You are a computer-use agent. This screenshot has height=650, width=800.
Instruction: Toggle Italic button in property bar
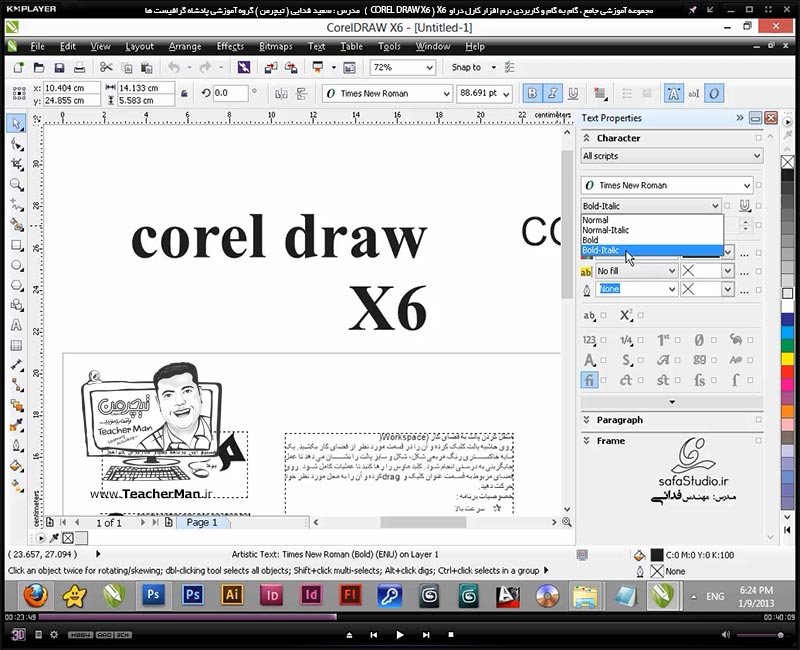tap(553, 93)
